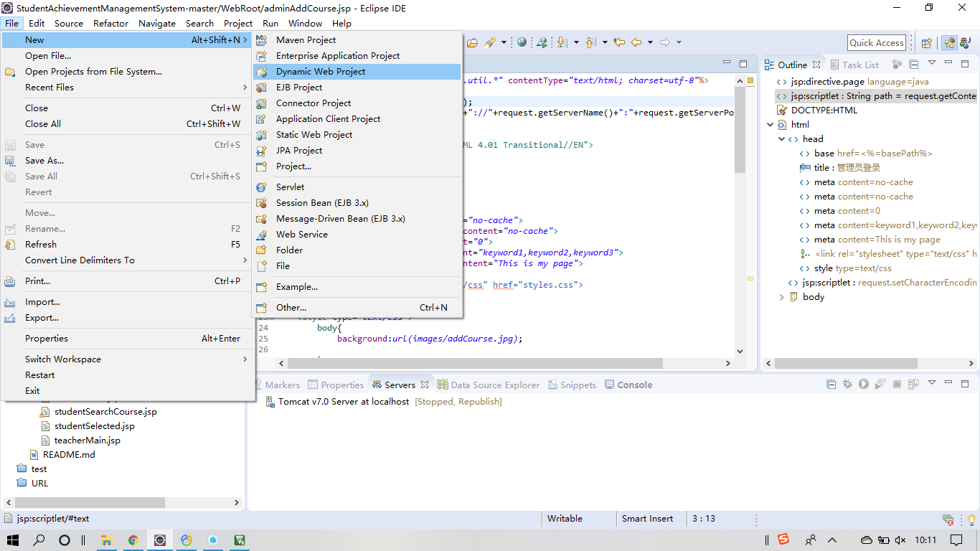Viewport: 980px width, 551px height.
Task: Start the server with the play icon
Action: [x=863, y=385]
